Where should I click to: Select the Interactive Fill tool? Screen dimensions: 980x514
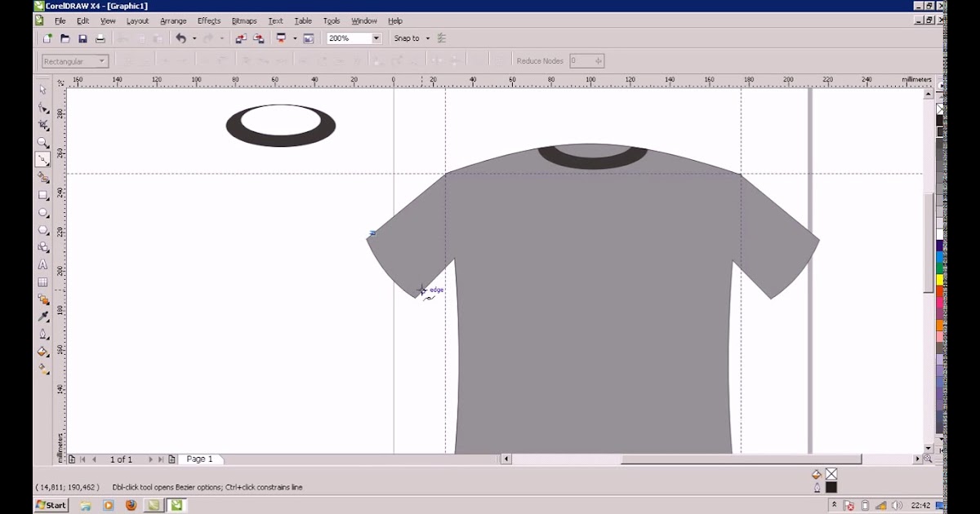pos(43,369)
